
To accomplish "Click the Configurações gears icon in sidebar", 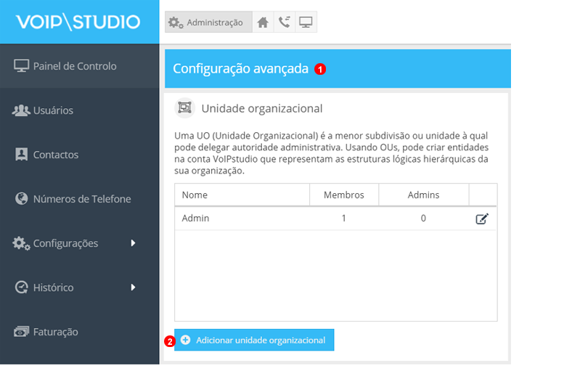I will 21,243.
